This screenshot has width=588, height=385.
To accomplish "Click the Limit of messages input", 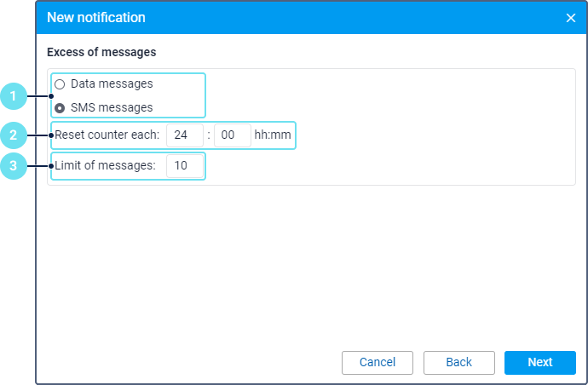I will (x=185, y=165).
